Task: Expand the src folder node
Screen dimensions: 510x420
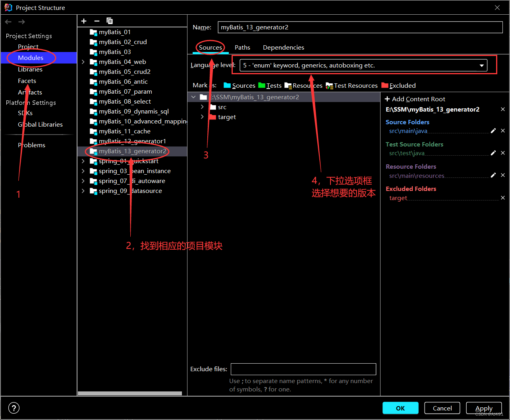Action: (x=202, y=107)
